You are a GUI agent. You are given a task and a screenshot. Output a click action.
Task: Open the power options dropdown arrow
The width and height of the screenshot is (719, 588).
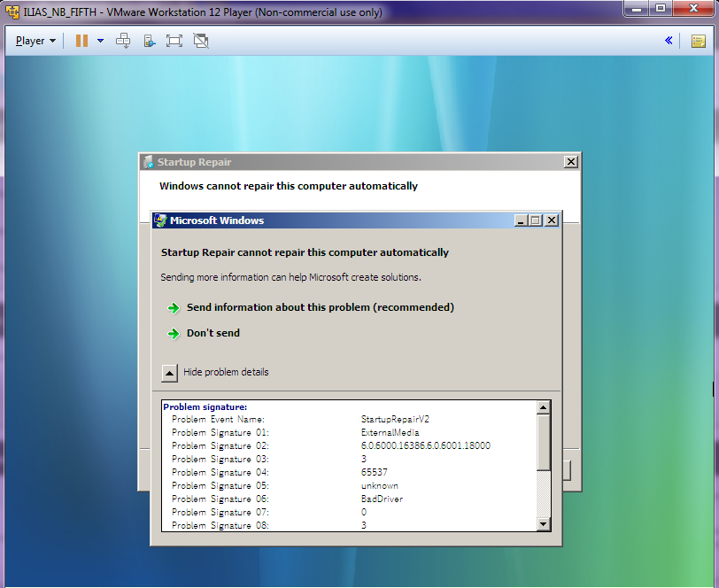point(100,41)
